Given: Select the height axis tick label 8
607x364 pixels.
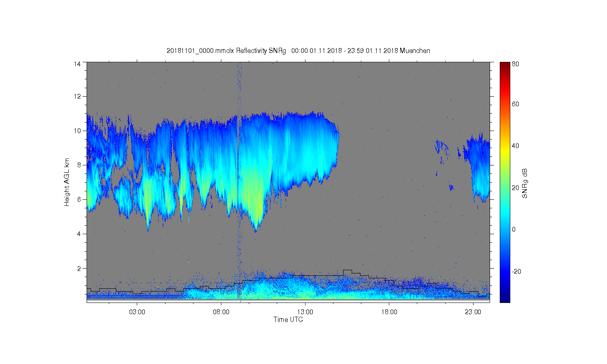Looking at the screenshot, I should tap(79, 165).
